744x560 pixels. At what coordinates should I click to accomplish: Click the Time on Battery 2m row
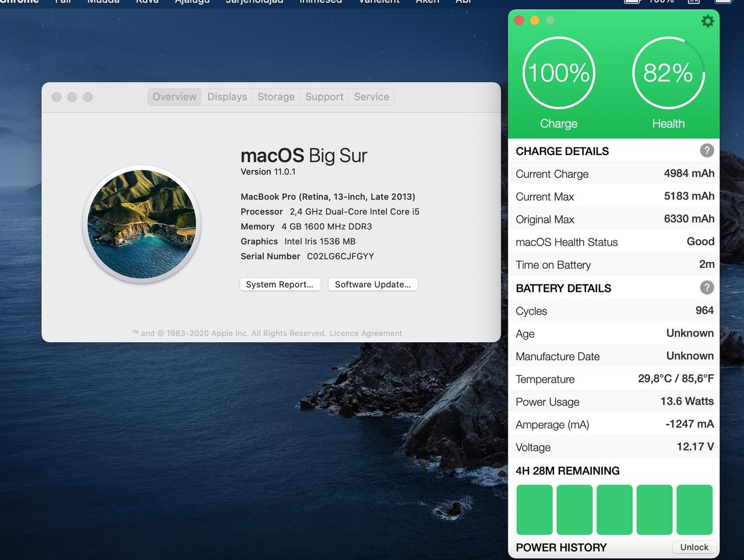[614, 264]
